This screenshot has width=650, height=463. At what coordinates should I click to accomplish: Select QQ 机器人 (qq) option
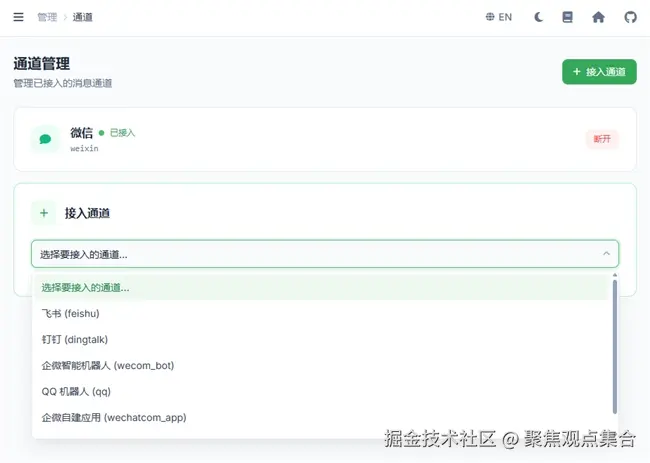321,392
